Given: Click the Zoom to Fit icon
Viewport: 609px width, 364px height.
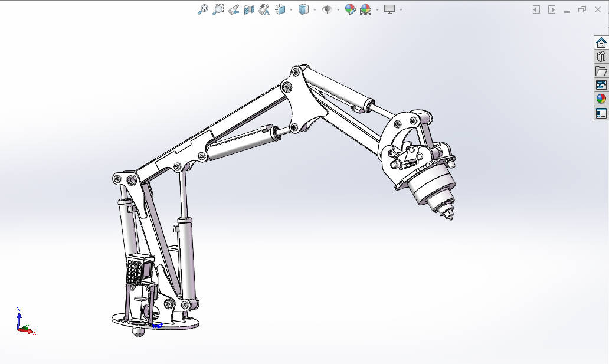Looking at the screenshot, I should 203,9.
